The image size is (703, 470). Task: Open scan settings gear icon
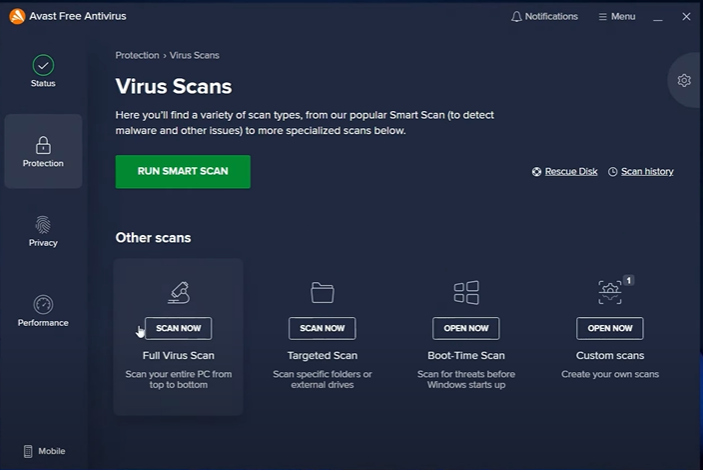pyautogui.click(x=684, y=80)
